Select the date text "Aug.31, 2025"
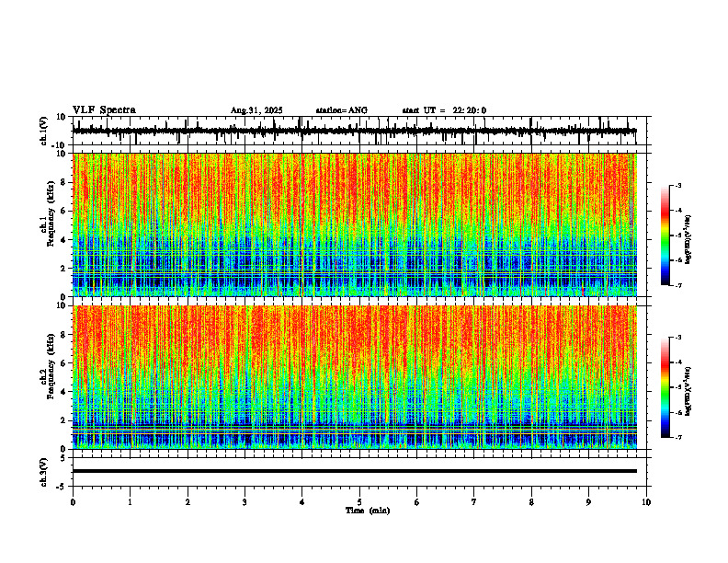Image resolution: width=728 pixels, height=563 pixels. tap(256, 110)
